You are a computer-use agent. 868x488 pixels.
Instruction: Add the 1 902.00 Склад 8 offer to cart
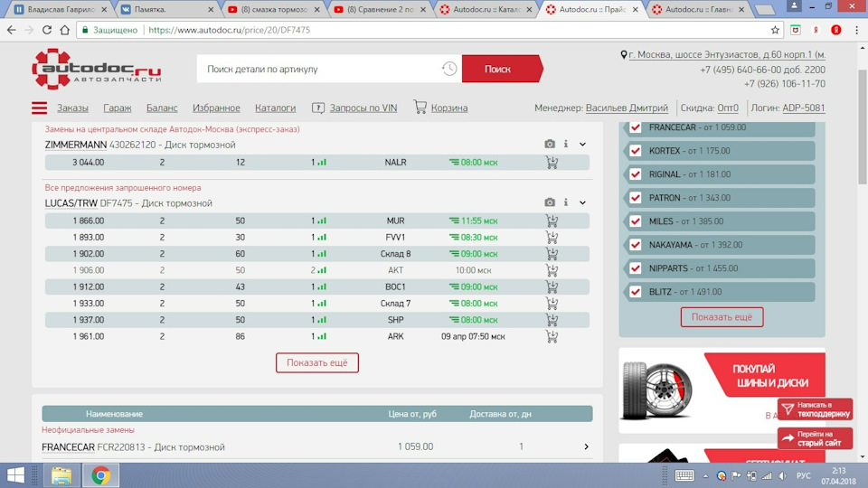(x=552, y=254)
